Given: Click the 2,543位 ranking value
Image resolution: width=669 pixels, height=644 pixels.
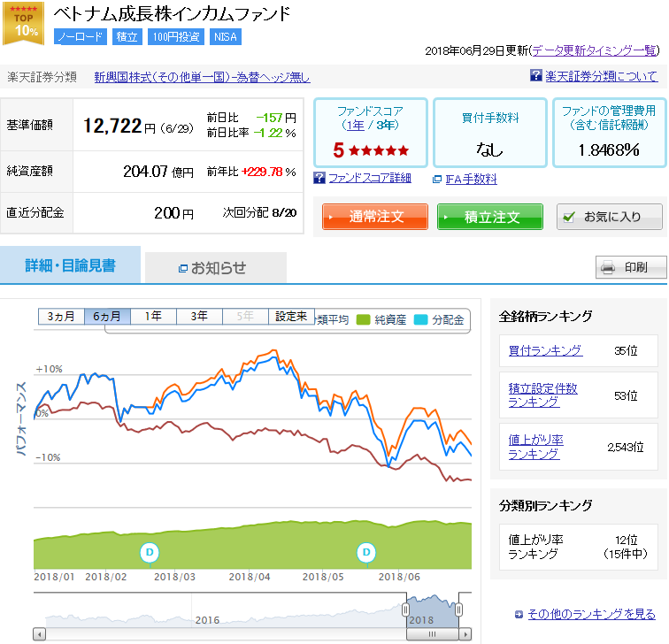Looking at the screenshot, I should [626, 447].
